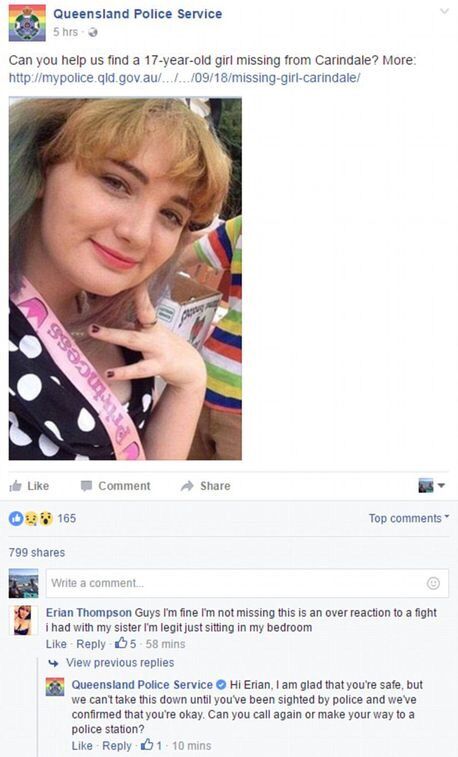View the missing girl photo
The width and height of the screenshot is (458, 757).
[125, 278]
